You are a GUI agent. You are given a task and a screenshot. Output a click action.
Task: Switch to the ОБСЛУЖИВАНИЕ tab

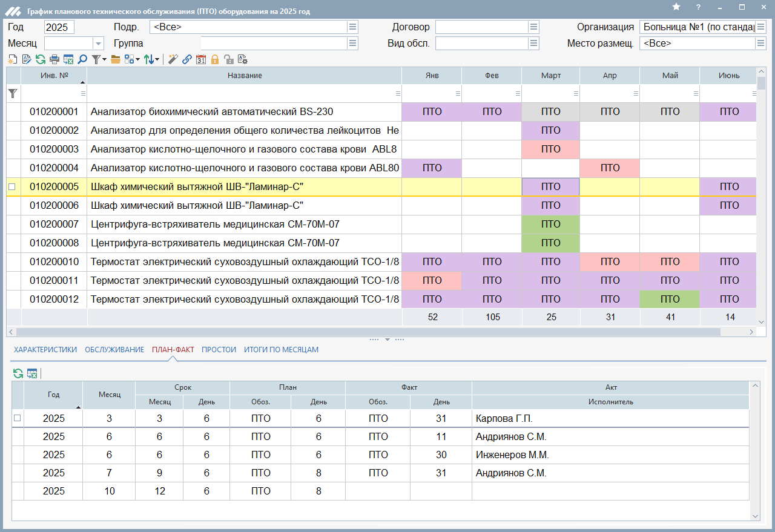114,350
